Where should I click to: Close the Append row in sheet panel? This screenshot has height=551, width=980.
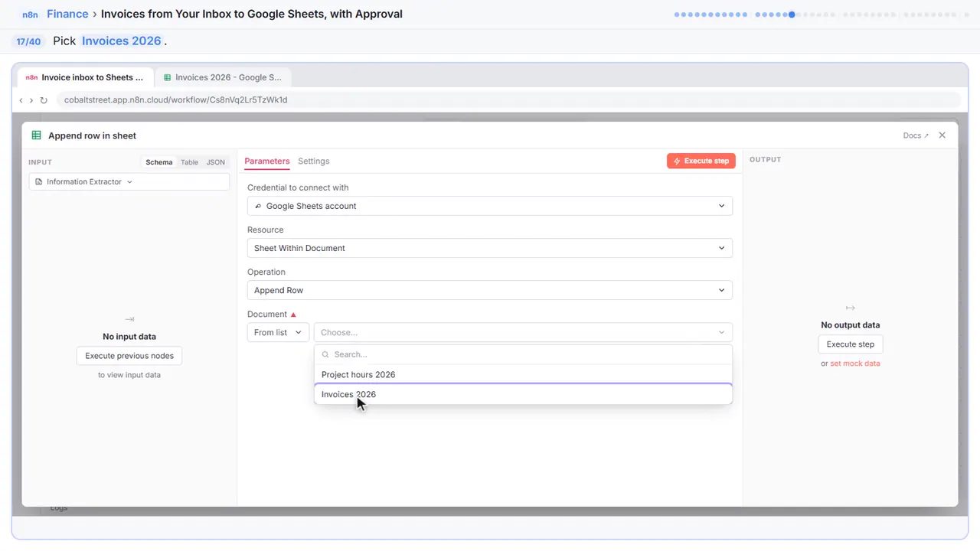(942, 135)
